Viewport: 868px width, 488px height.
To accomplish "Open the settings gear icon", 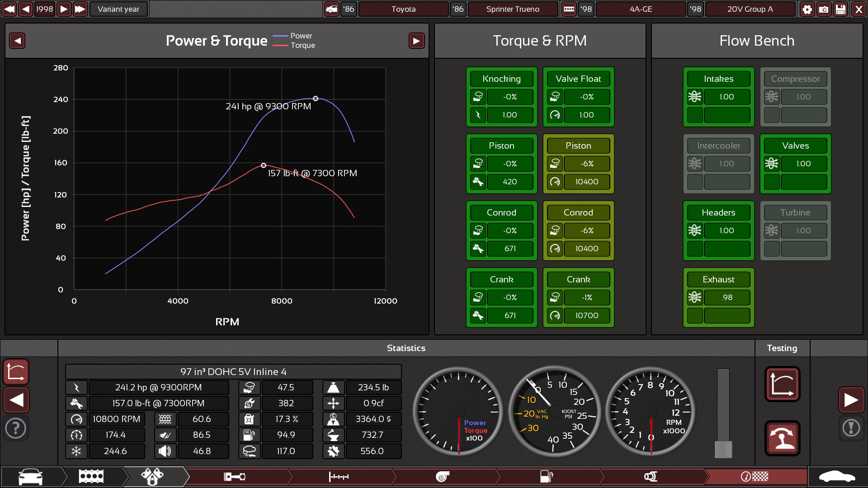I will (807, 9).
